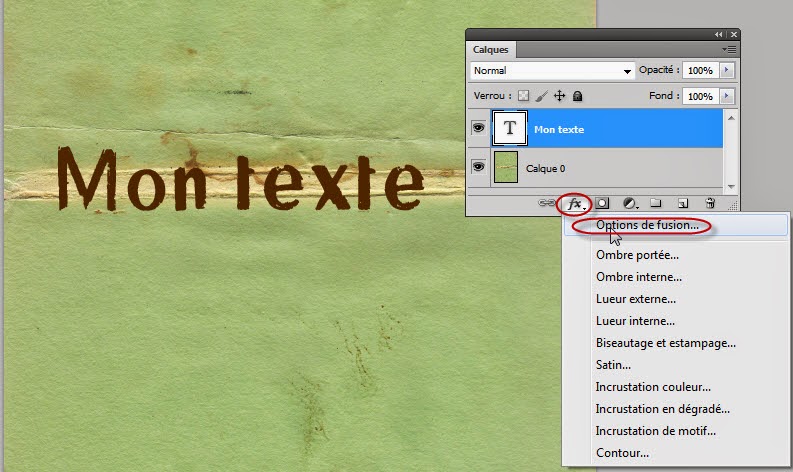
Task: Lock all padlock icon
Action: click(x=578, y=96)
